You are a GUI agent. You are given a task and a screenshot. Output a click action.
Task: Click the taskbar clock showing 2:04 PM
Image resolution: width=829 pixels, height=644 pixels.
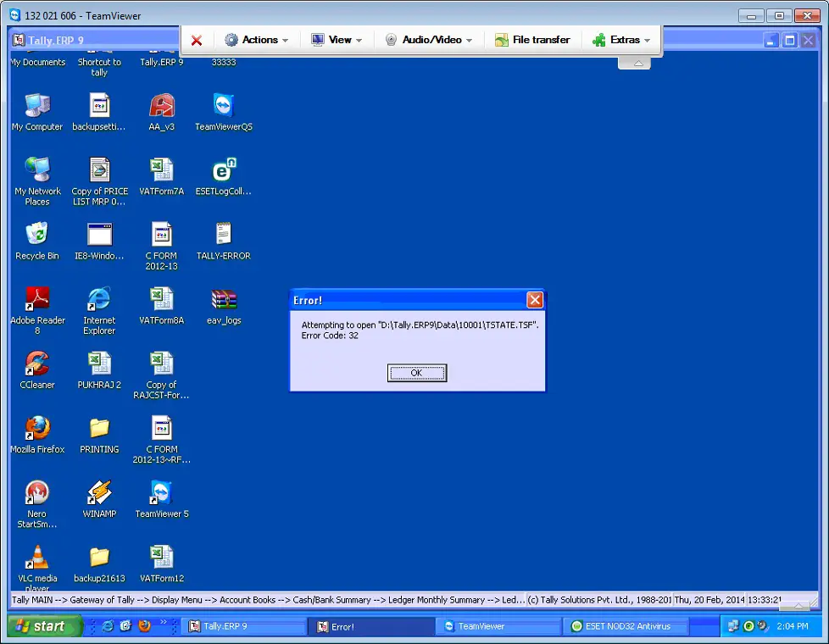[x=793, y=626]
